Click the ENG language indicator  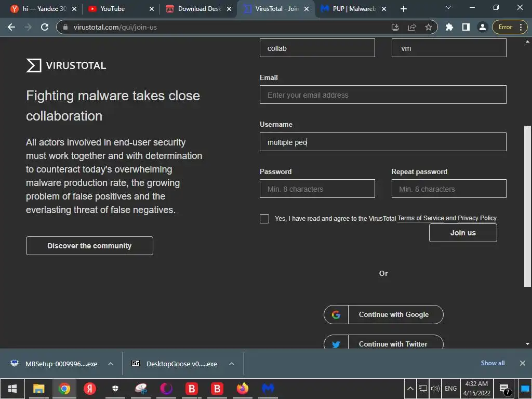tap(450, 389)
